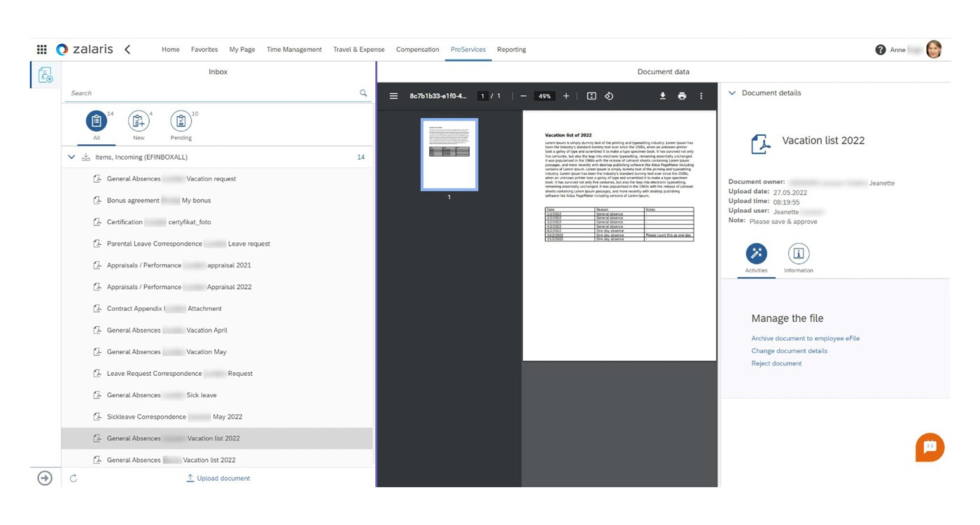Filter inbox by New items

(x=139, y=122)
